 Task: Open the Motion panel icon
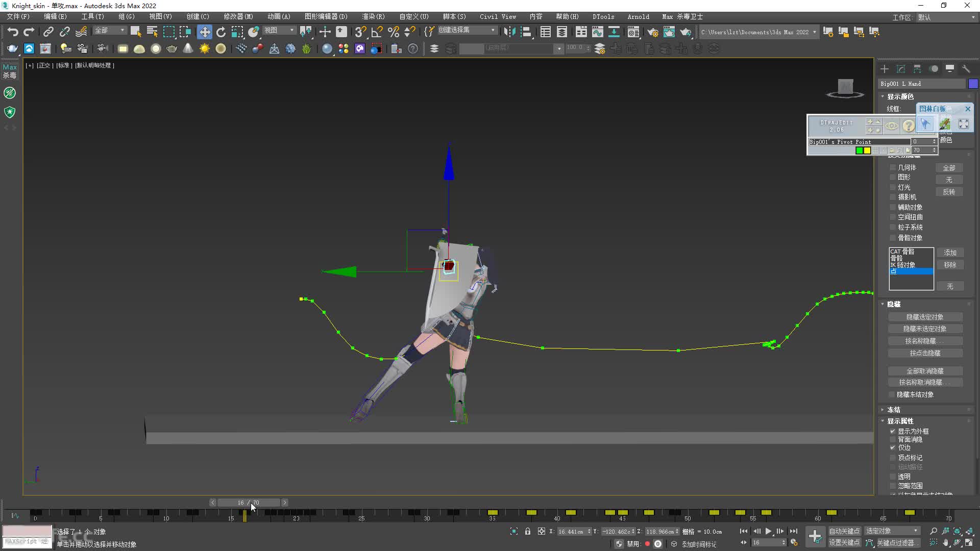tap(934, 69)
